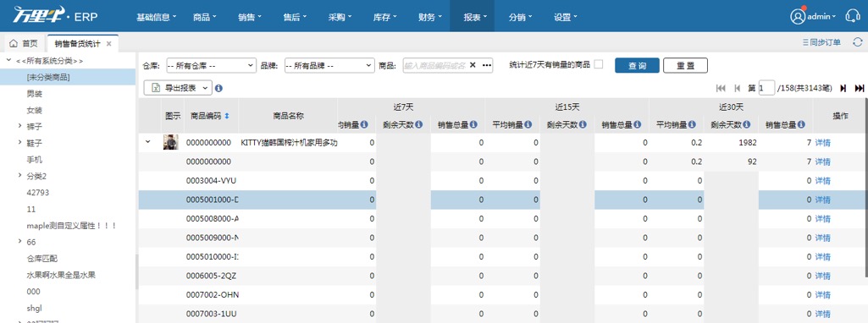Click the admin user avatar icon
Viewport: 868px width, 323px height.
pyautogui.click(x=798, y=17)
